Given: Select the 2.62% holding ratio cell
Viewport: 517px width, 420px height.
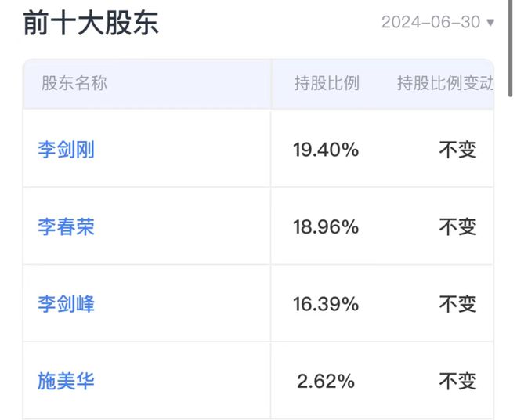Looking at the screenshot, I should pyautogui.click(x=326, y=382).
